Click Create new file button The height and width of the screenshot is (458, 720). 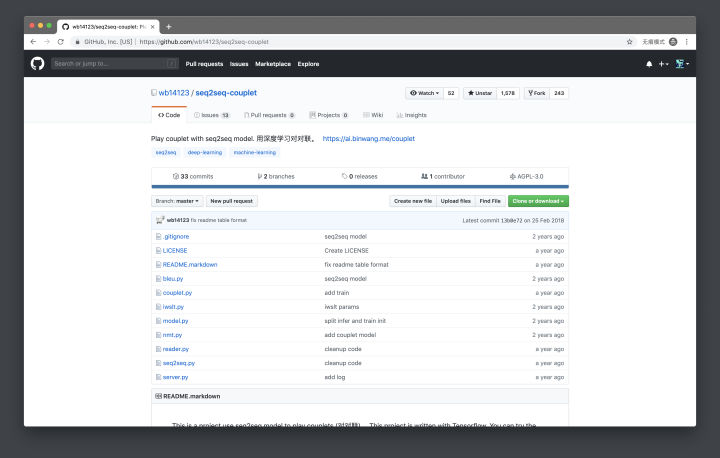[x=413, y=201]
